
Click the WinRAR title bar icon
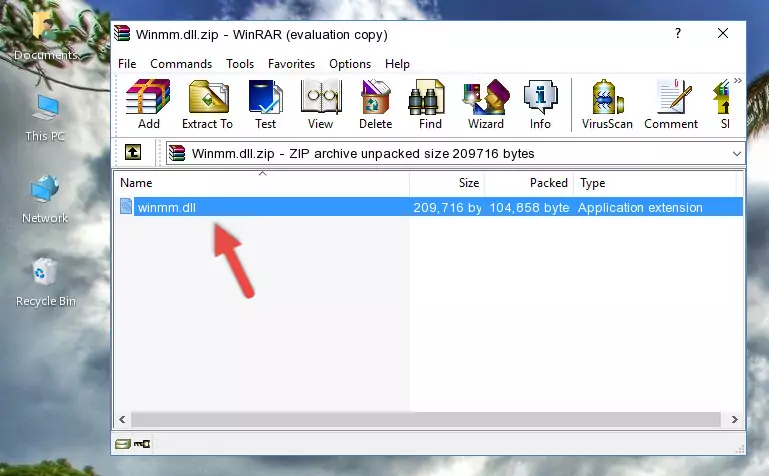pos(122,34)
